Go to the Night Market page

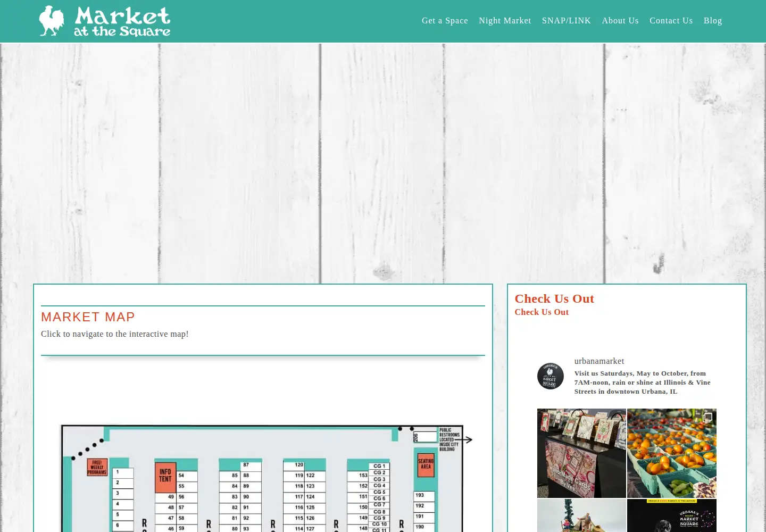(x=505, y=21)
